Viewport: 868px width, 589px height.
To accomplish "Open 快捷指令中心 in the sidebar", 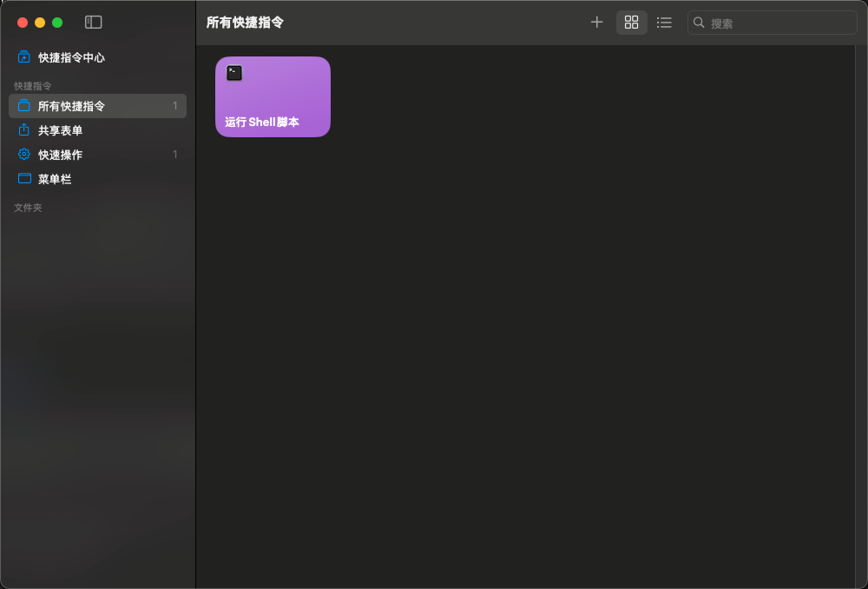I will click(x=97, y=57).
